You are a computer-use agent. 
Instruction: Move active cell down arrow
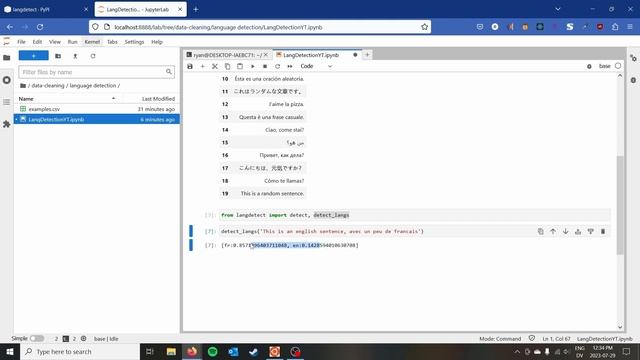[x=565, y=231]
